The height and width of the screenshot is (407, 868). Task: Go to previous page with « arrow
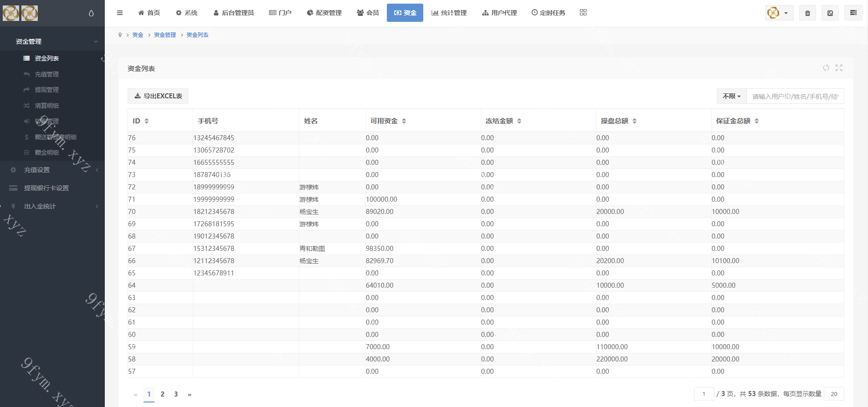coord(135,395)
